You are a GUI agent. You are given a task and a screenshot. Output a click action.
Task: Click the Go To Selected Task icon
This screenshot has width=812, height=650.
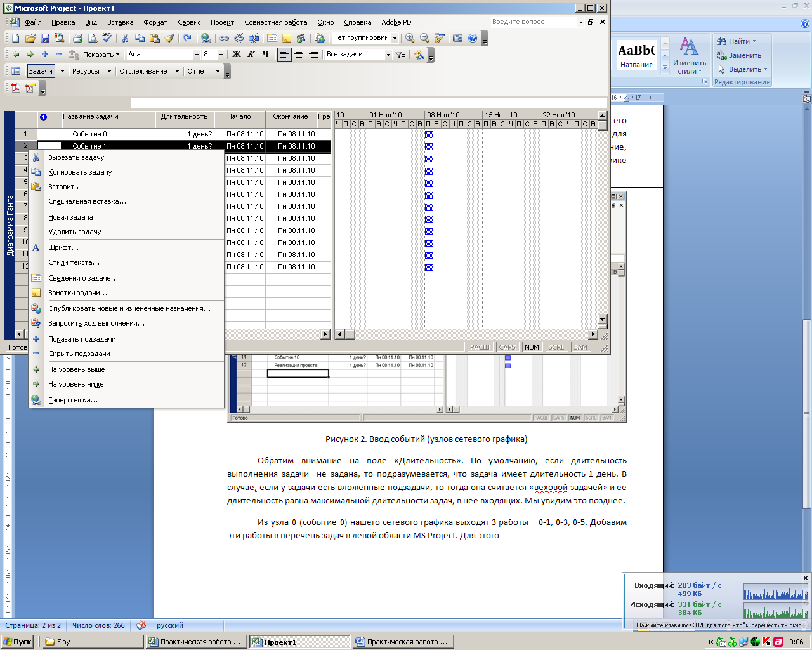pos(439,38)
